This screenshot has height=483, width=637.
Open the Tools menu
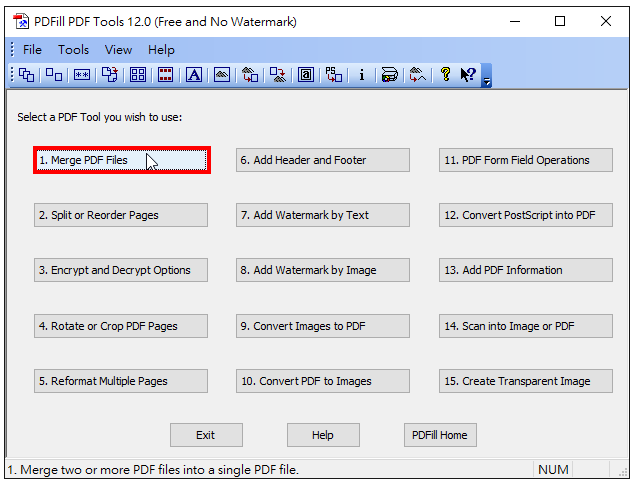[x=74, y=50]
